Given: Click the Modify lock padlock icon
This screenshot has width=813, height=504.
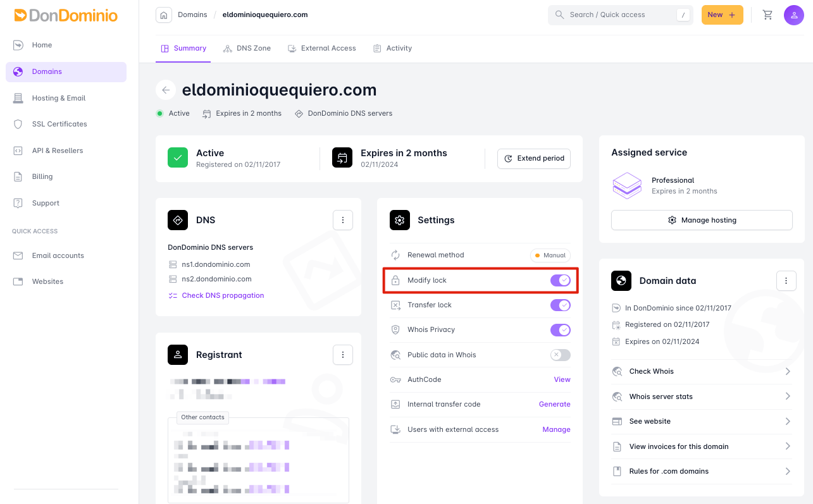Looking at the screenshot, I should tap(395, 280).
